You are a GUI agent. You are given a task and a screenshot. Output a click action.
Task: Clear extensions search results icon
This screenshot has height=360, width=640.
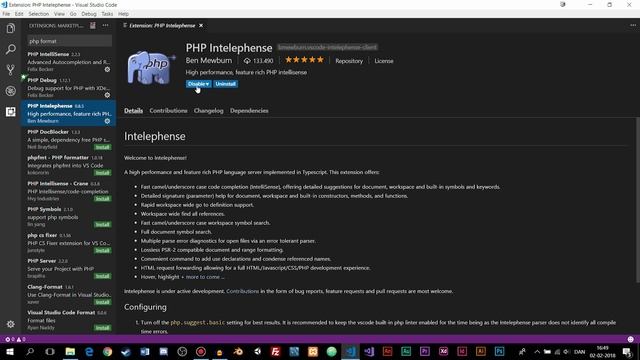[93, 26]
